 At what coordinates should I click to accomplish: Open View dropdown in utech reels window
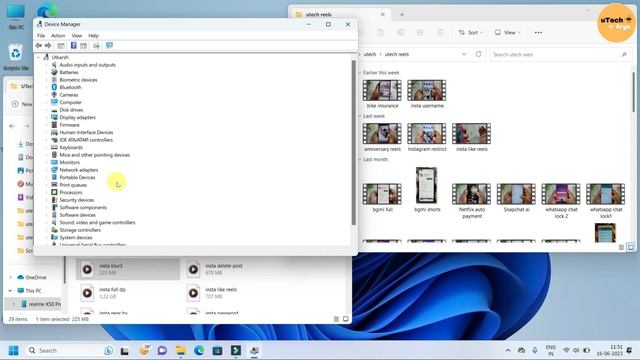tap(507, 33)
